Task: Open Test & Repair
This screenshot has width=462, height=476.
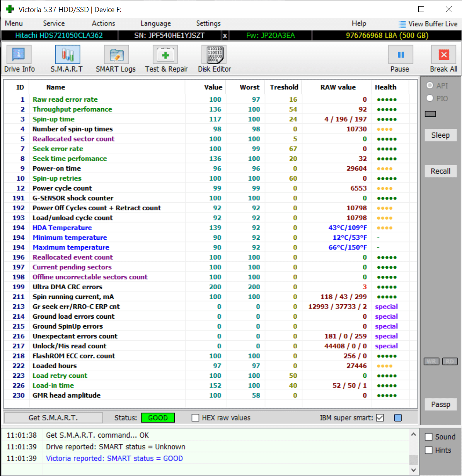Action: (x=165, y=55)
